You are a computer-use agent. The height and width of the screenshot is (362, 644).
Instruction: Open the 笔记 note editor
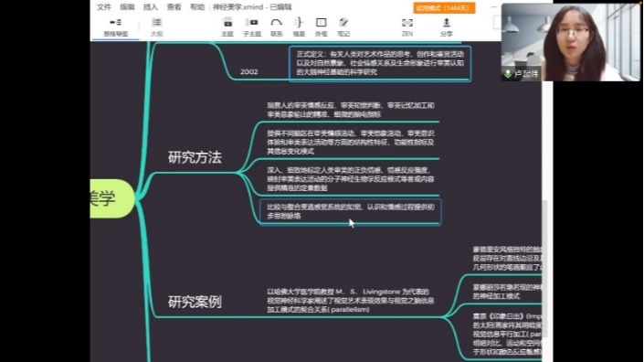(x=343, y=27)
